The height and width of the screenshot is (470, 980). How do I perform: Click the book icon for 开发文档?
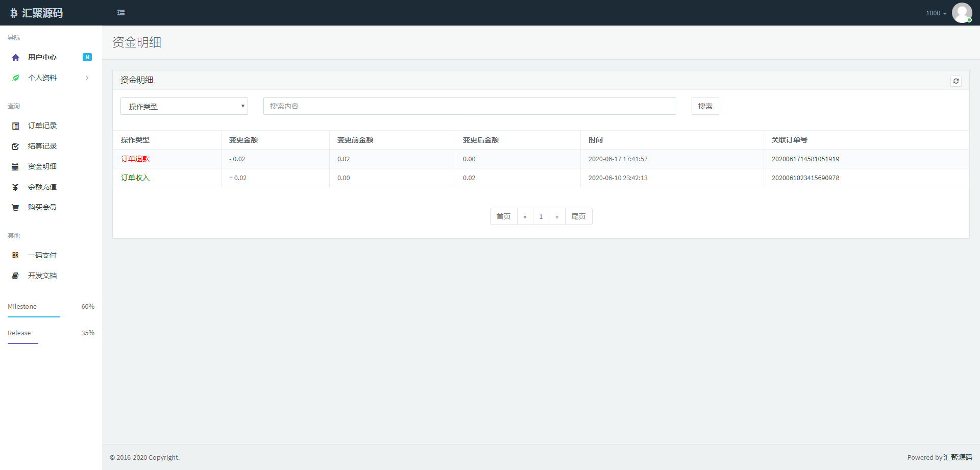click(15, 276)
